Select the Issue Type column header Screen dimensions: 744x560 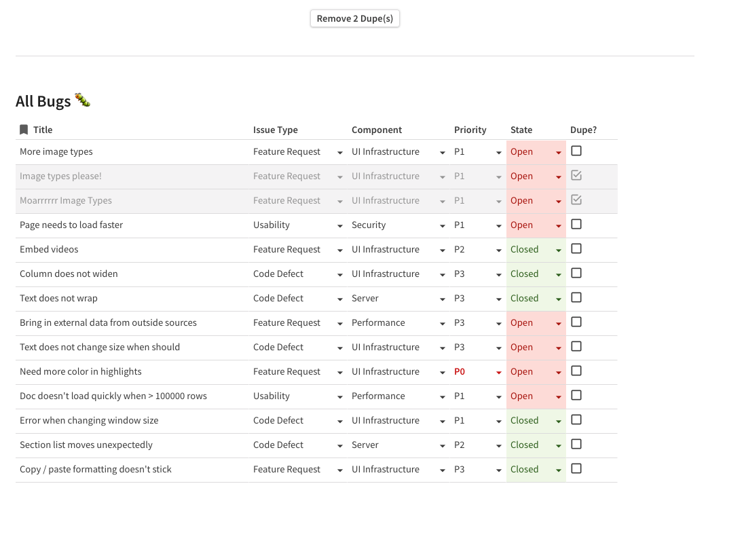(x=275, y=130)
